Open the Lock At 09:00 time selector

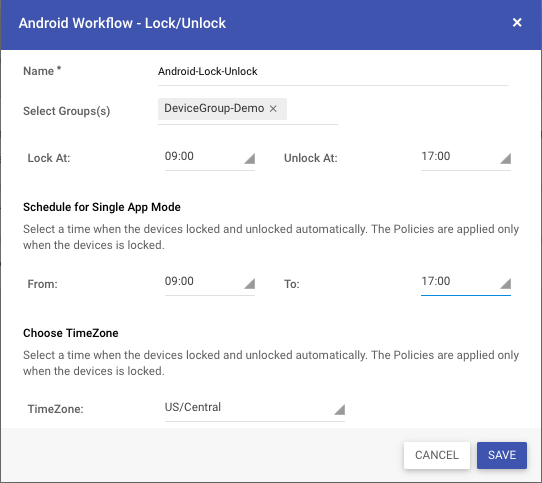click(x=209, y=158)
